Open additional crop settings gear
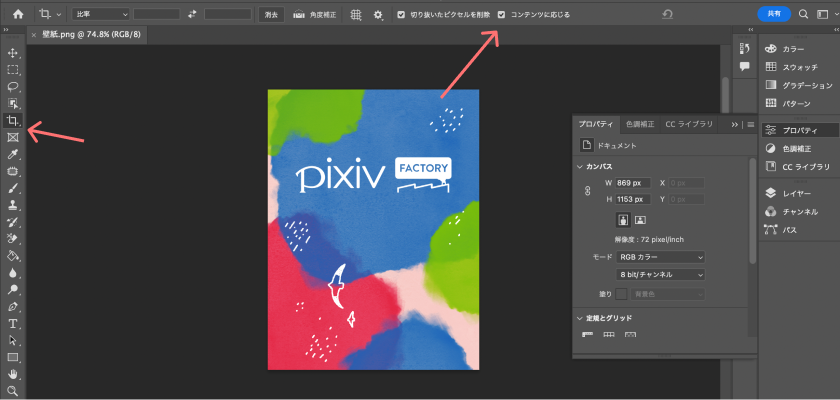 pos(378,15)
